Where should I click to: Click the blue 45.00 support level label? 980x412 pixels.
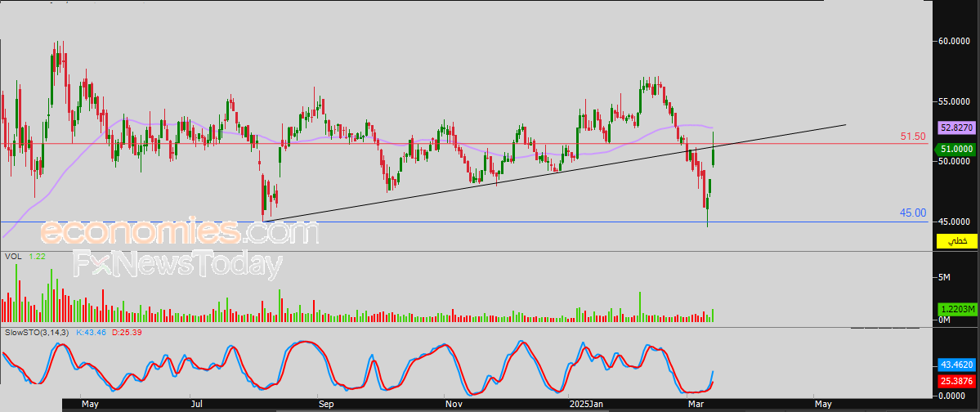point(913,213)
